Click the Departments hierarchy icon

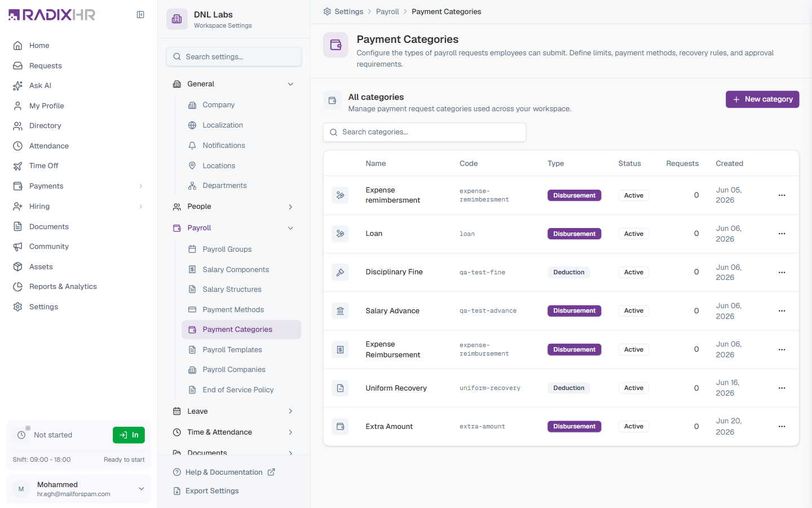[x=192, y=186]
